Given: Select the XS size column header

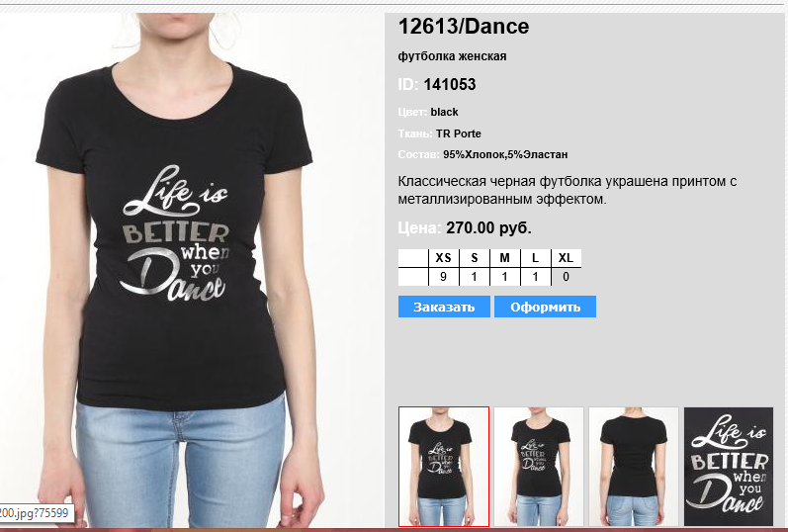Looking at the screenshot, I should click(x=443, y=258).
